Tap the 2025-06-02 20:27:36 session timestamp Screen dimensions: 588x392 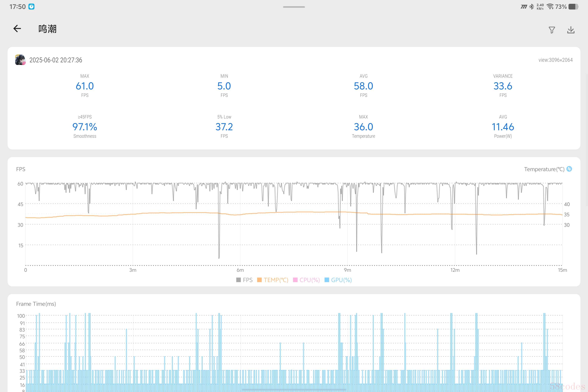[56, 60]
